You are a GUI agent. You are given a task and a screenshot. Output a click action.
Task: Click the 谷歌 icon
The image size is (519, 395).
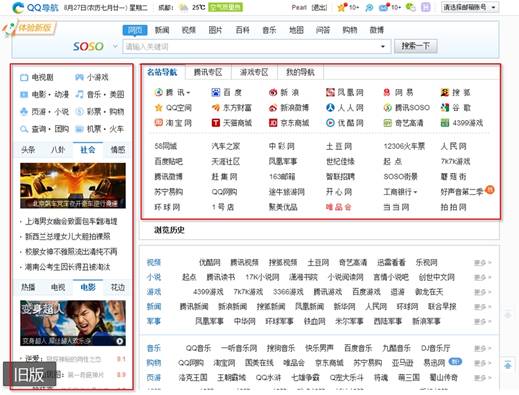click(445, 107)
